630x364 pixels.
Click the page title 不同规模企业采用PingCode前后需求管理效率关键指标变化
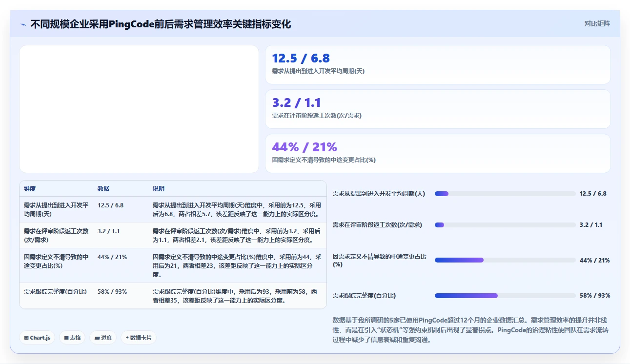tap(161, 24)
